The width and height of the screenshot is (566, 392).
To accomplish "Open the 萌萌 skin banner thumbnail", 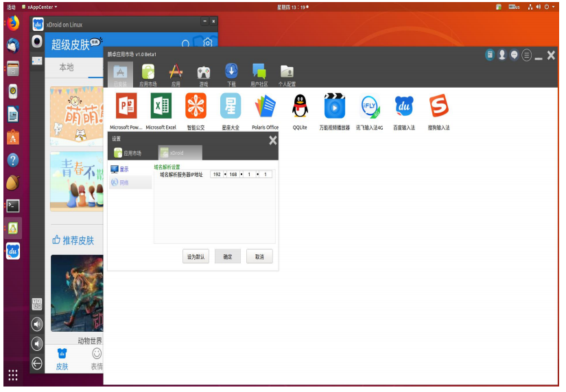I will (x=77, y=116).
